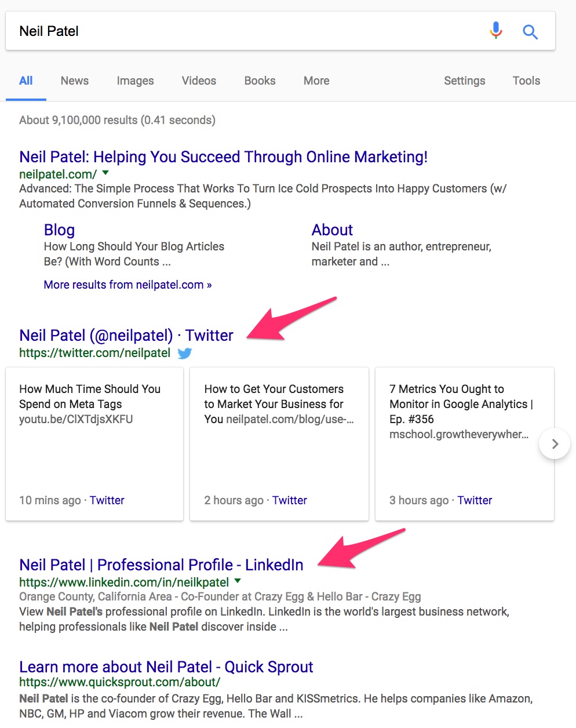This screenshot has height=728, width=576.
Task: Click the Twitter bird icon beside twitter.com/neilpatel
Action: click(x=184, y=353)
